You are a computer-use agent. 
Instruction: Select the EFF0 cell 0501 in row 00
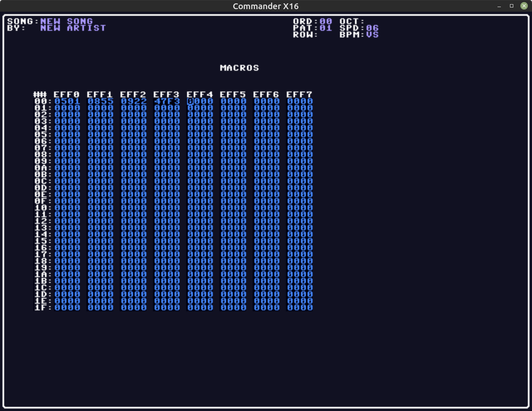[67, 101]
